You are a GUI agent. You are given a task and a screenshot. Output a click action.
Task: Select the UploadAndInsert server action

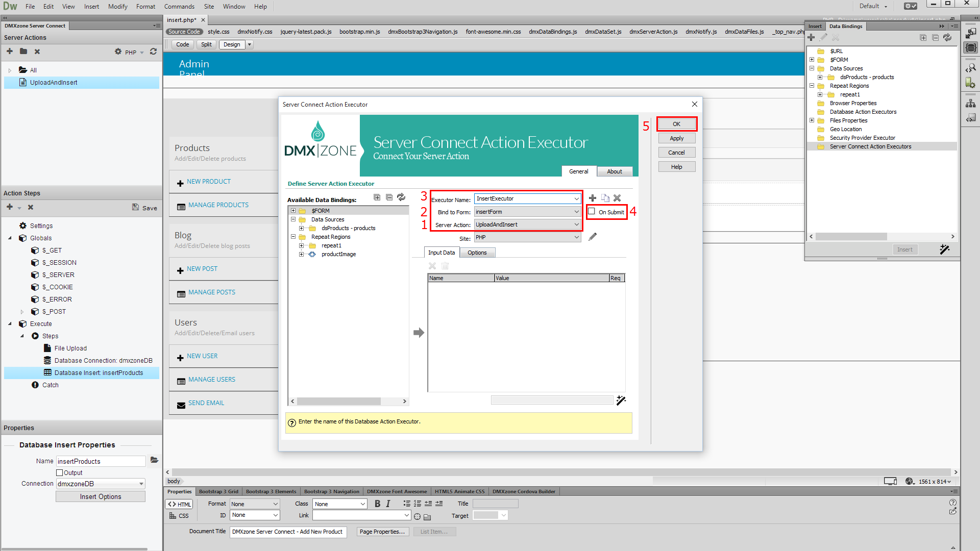pos(82,83)
